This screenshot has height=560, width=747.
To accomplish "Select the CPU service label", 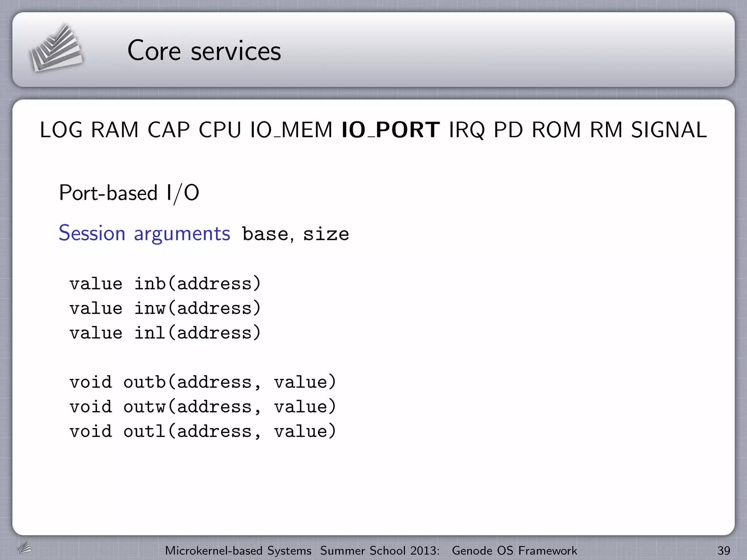I will [220, 130].
